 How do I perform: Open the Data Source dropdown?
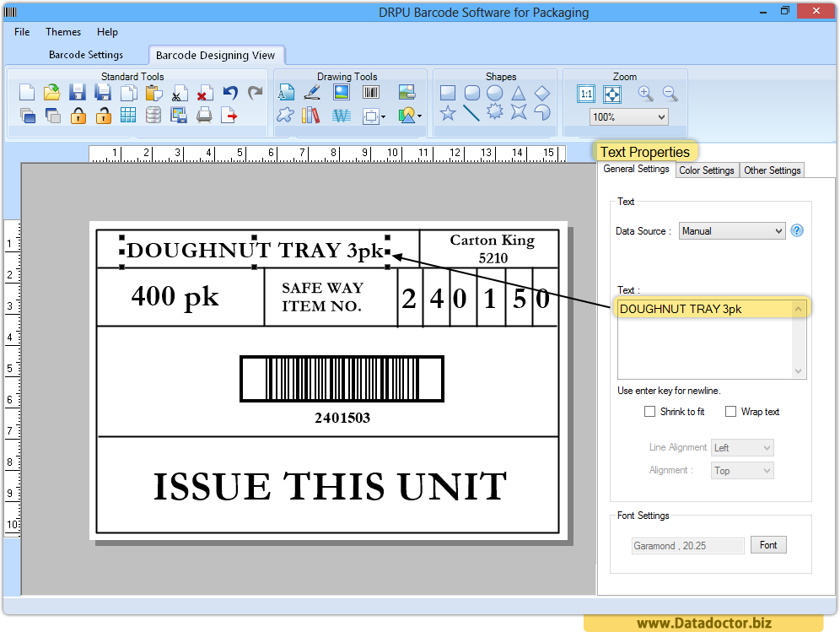[732, 231]
